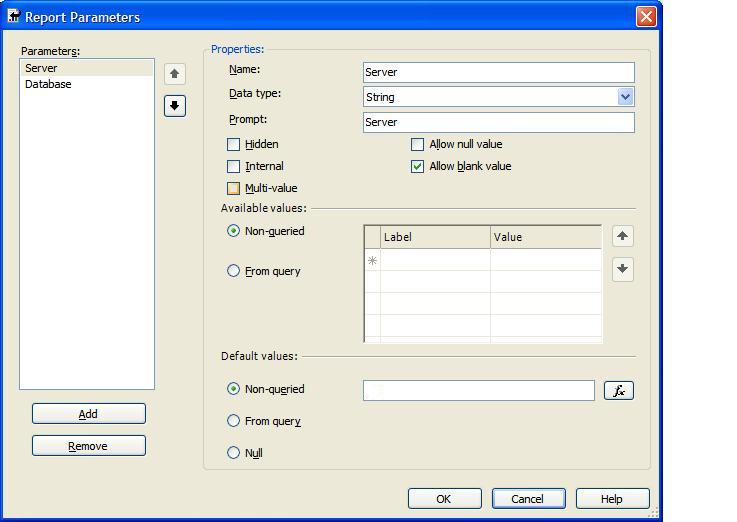Uncheck Allow blank value

[x=418, y=167]
